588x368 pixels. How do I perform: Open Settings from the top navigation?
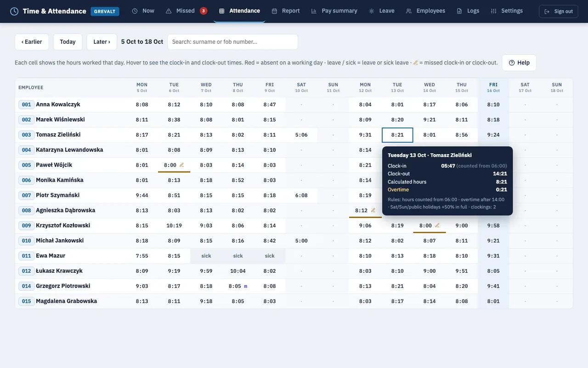click(507, 11)
